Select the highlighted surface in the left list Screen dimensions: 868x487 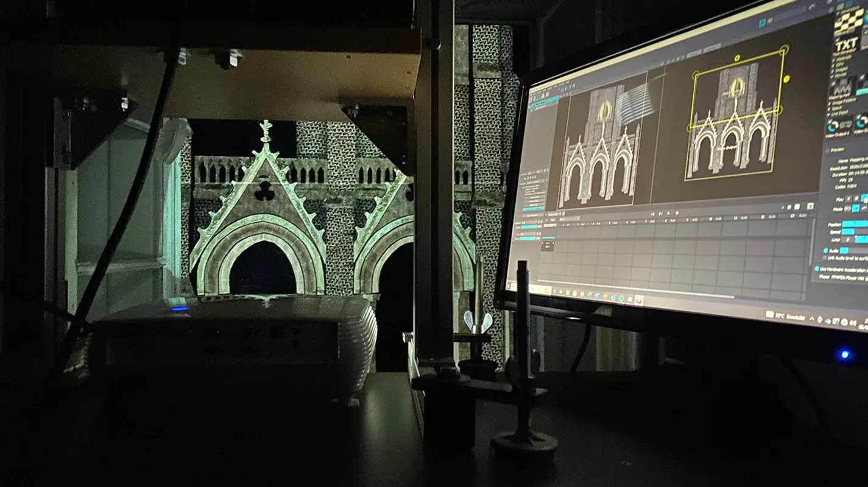(545, 100)
